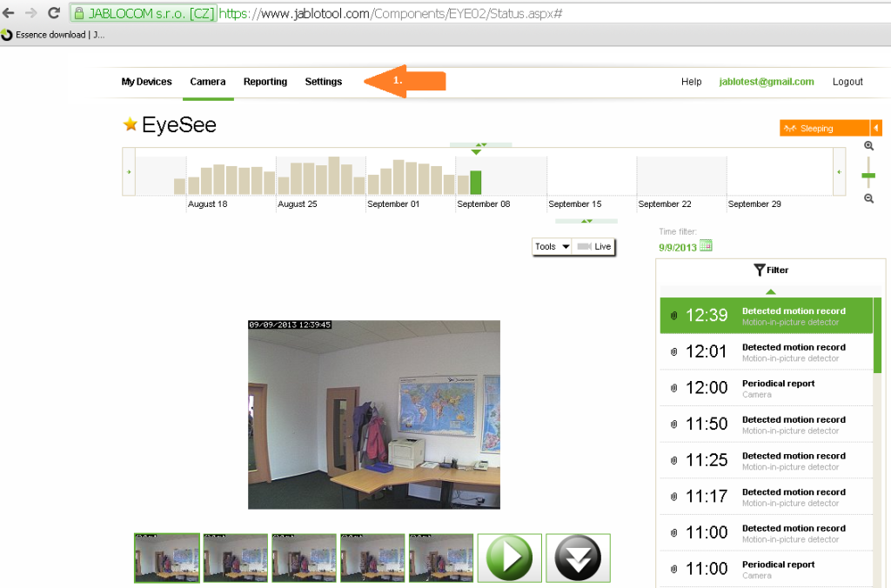Expand the arrow on the Sleeping button
The height and width of the screenshot is (588, 891).
pyautogui.click(x=877, y=127)
